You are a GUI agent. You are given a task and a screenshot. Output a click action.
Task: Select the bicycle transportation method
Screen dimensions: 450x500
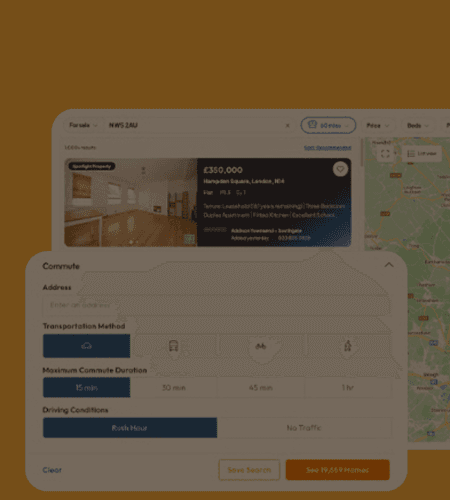[x=261, y=346]
